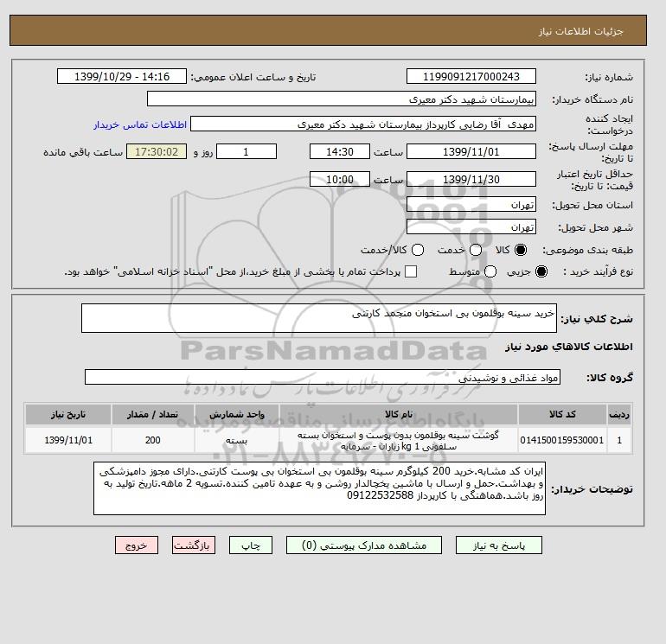The height and width of the screenshot is (644, 666).
Task: Click price validity date 1399/11/30 field
Action: pos(471,179)
